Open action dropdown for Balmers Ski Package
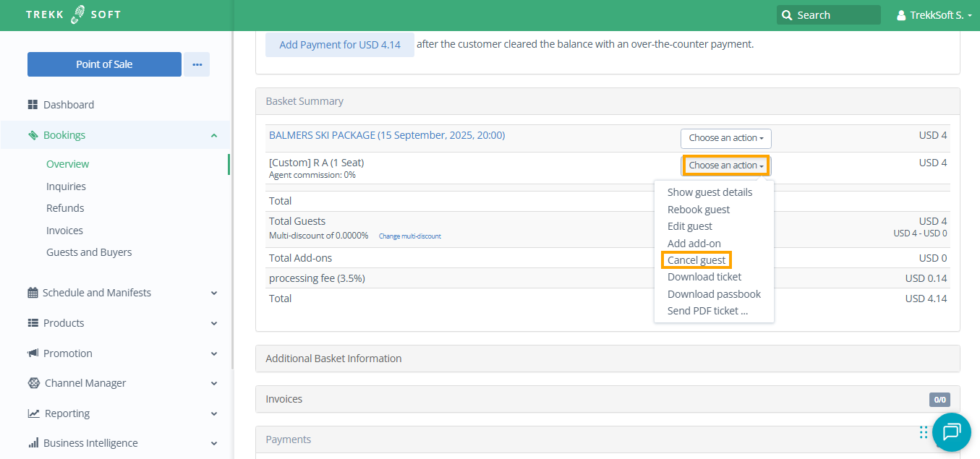The image size is (980, 459). [x=725, y=138]
